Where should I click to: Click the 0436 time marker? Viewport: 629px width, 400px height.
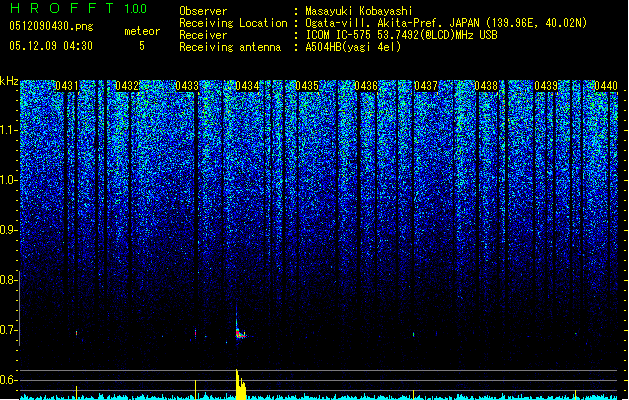click(366, 86)
